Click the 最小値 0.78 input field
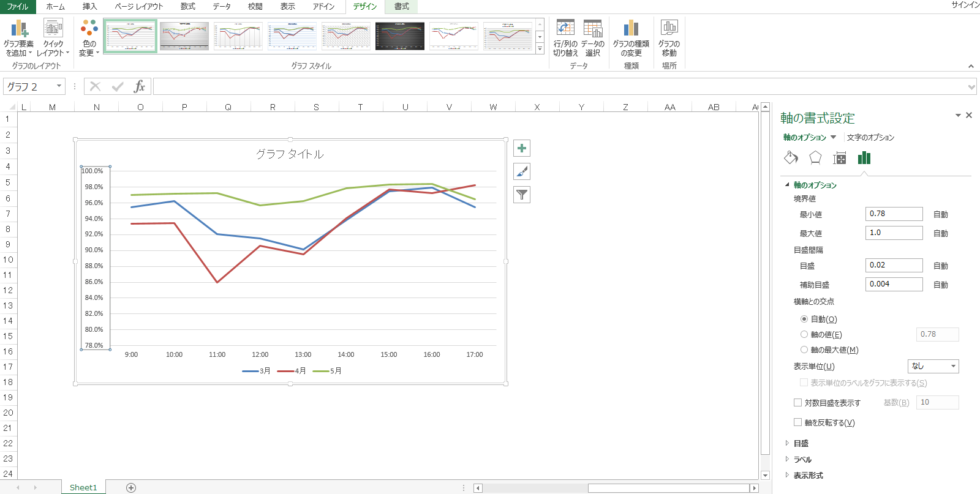The height and width of the screenshot is (494, 980). coord(894,214)
